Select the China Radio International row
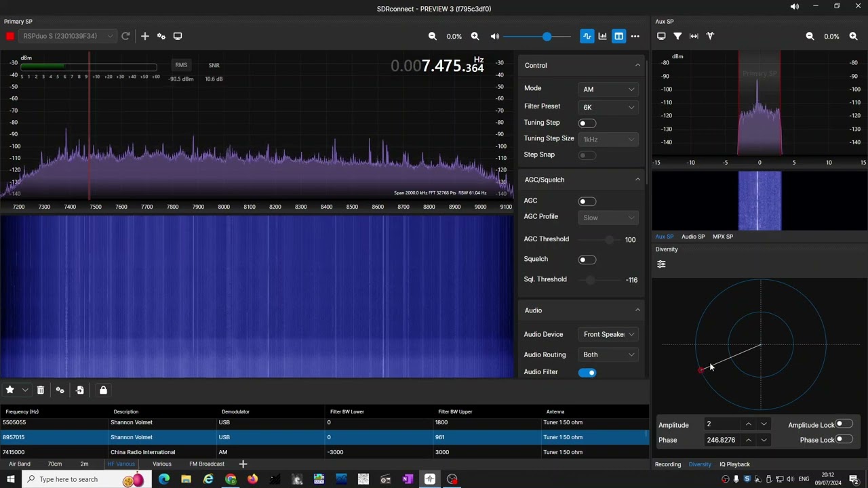The width and height of the screenshot is (868, 488). click(325, 452)
